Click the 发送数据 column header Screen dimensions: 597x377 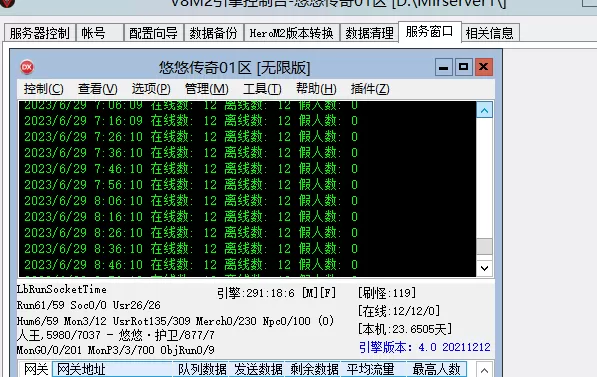pos(257,369)
